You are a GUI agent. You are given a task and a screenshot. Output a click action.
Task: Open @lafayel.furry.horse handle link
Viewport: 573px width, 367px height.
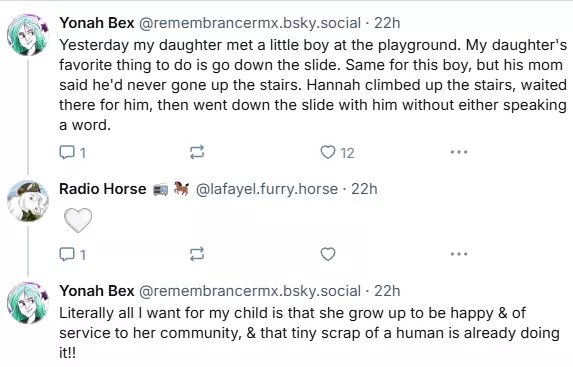click(267, 189)
